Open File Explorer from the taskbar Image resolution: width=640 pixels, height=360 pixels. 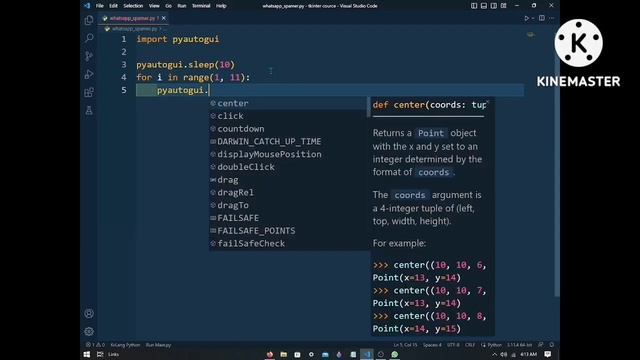[x=283, y=354]
